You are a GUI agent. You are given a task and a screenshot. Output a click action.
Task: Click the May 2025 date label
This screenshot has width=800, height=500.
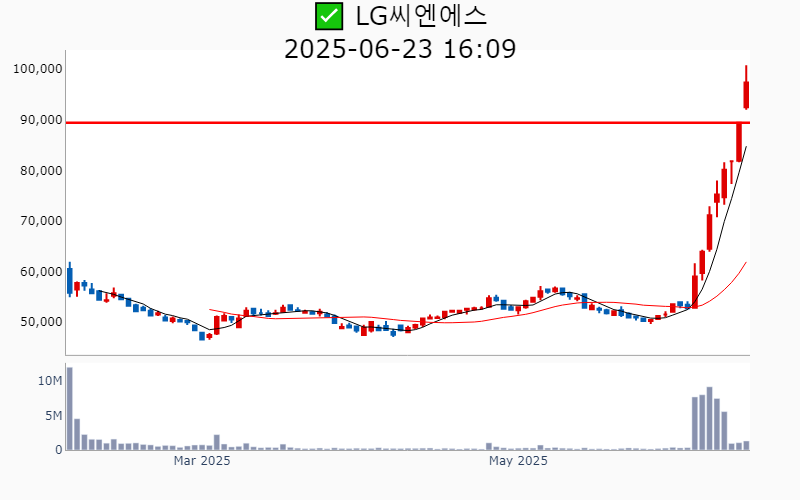(x=518, y=461)
